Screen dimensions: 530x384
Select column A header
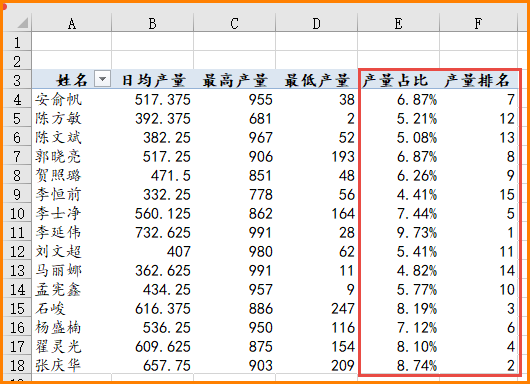pyautogui.click(x=72, y=23)
